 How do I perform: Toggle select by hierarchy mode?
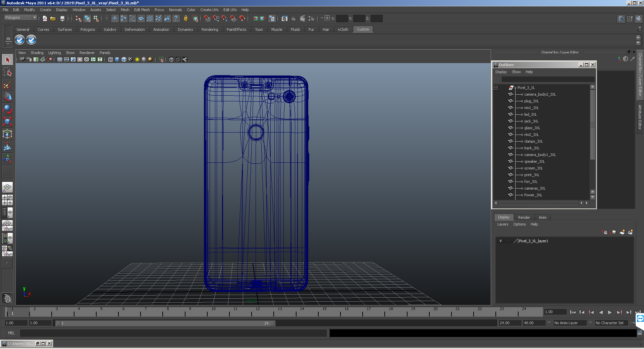(78, 18)
